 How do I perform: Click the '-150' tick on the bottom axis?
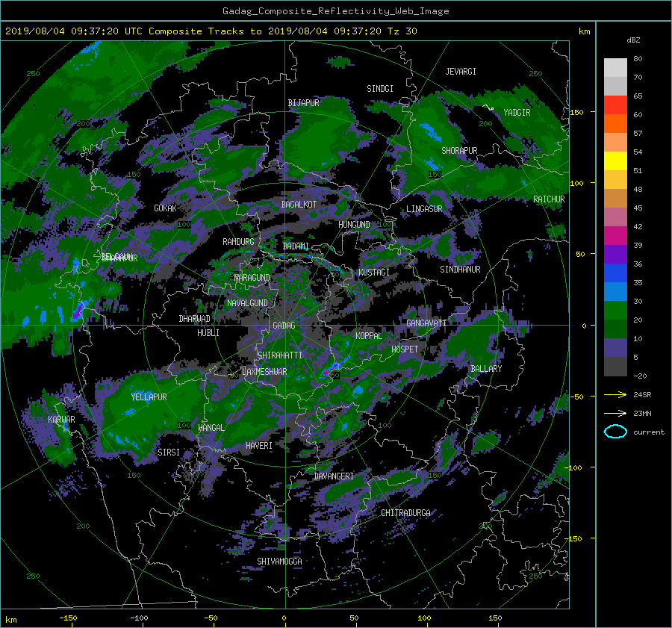click(x=68, y=618)
